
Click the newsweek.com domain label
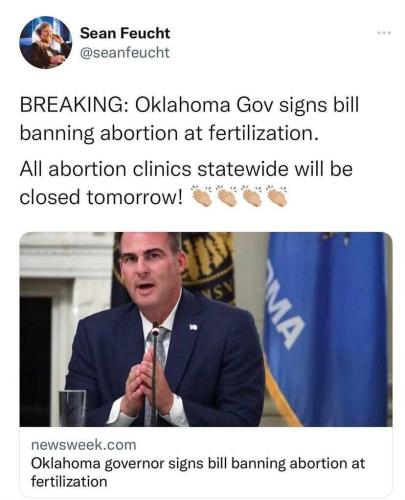coord(84,445)
